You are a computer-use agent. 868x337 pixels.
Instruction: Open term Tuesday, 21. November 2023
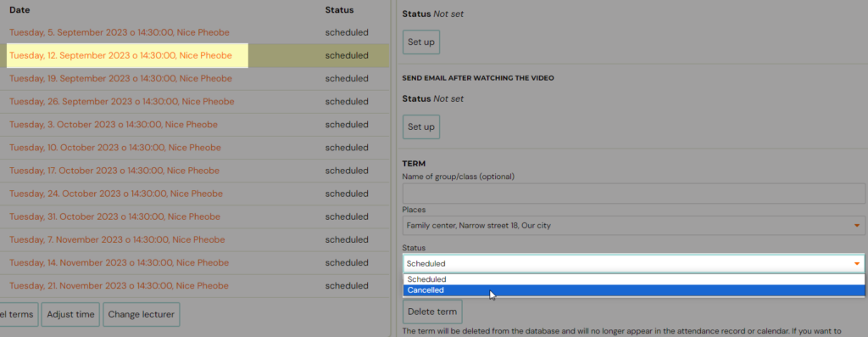(x=119, y=286)
